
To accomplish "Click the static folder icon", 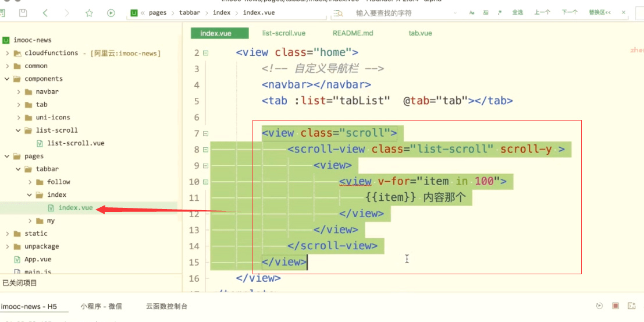I will click(17, 233).
